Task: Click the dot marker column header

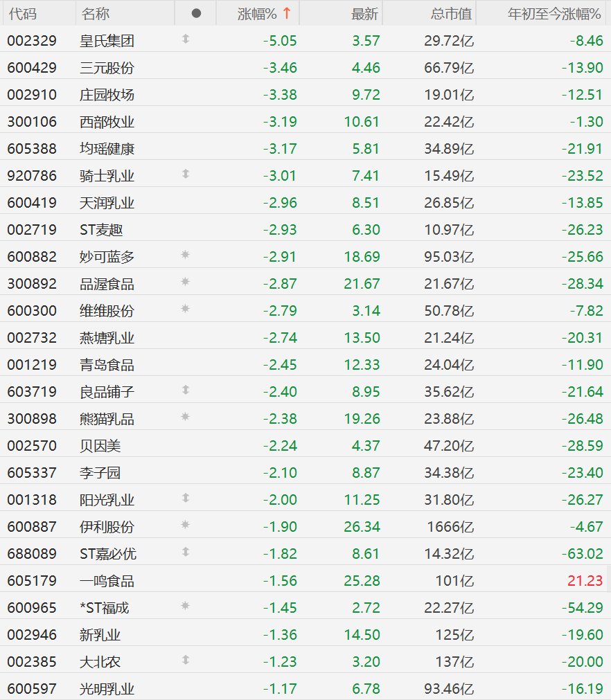Action: pos(195,13)
